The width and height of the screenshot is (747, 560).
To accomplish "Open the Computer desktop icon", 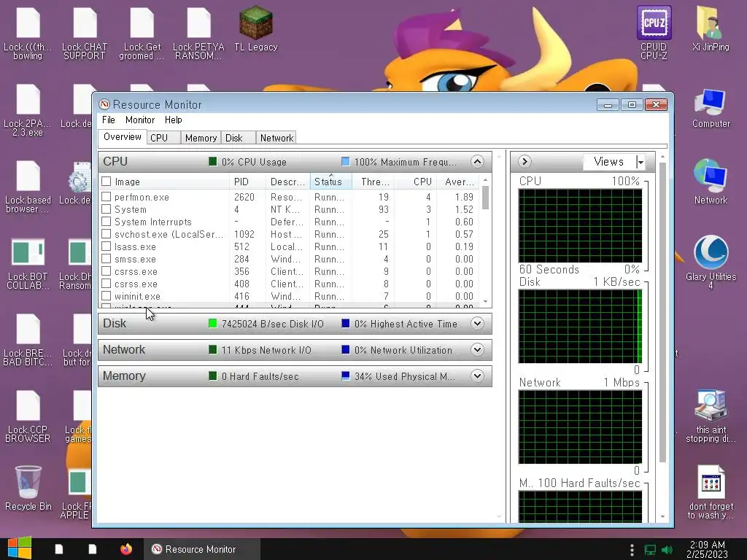I will (x=711, y=108).
